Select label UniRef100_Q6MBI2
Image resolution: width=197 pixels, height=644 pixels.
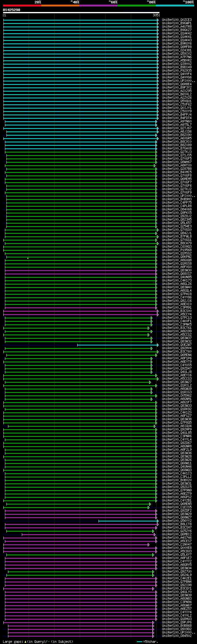pos(177,534)
